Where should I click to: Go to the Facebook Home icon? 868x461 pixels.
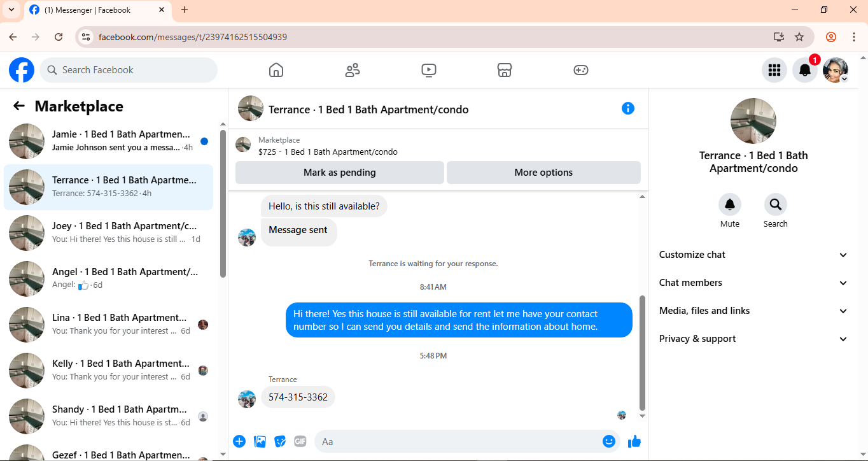tap(276, 70)
